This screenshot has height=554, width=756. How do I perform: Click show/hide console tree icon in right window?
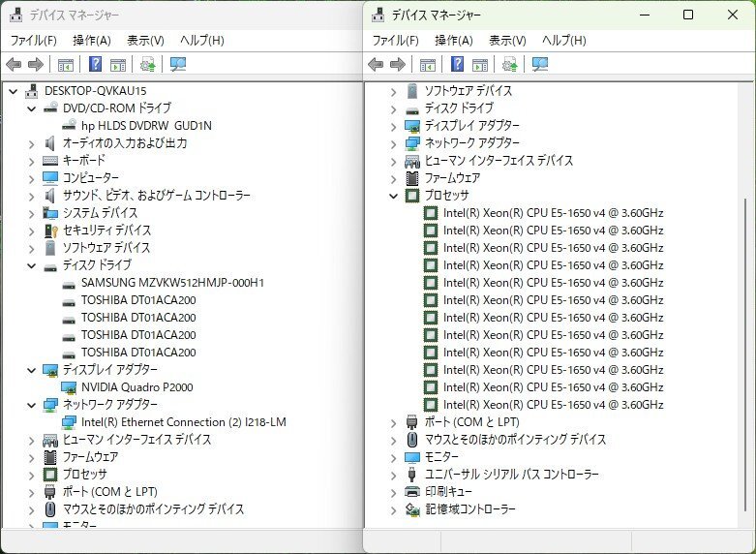[x=428, y=64]
